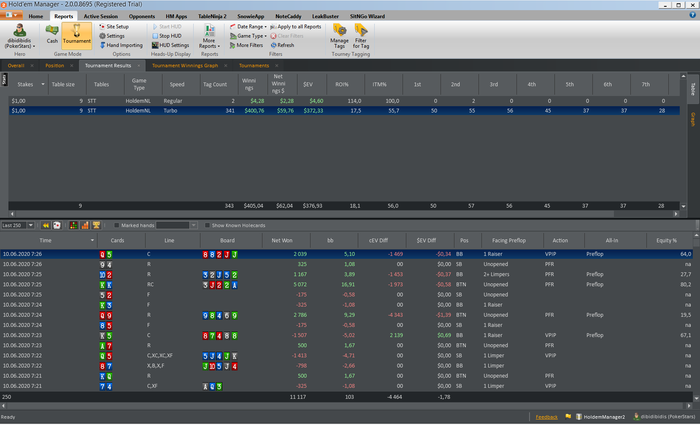700x425 pixels.
Task: Open Manage Tags
Action: click(339, 36)
